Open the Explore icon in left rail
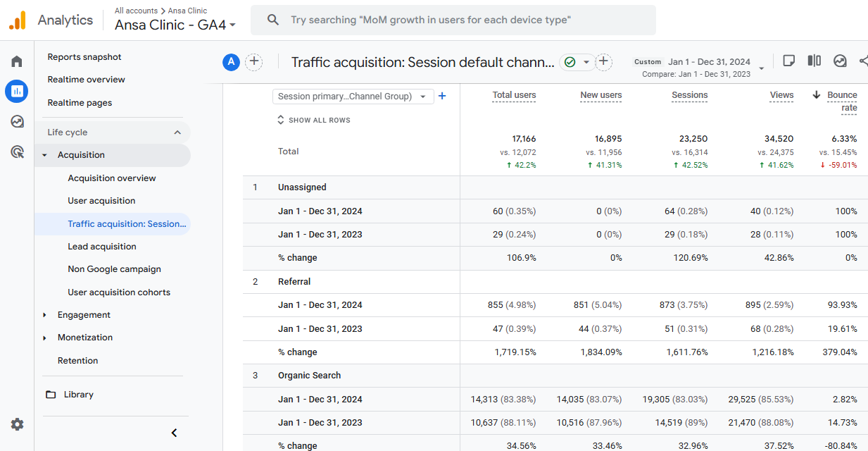Screen dimensions: 868x451 17,121
